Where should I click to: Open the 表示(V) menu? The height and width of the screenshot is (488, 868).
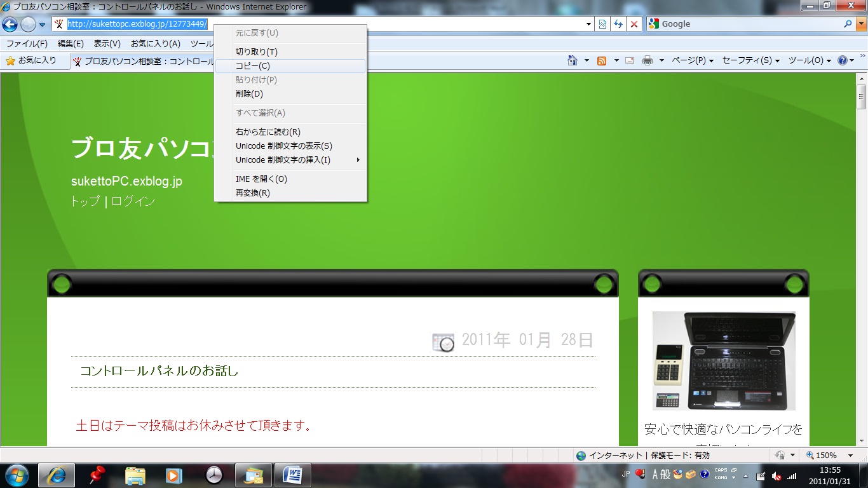point(107,44)
